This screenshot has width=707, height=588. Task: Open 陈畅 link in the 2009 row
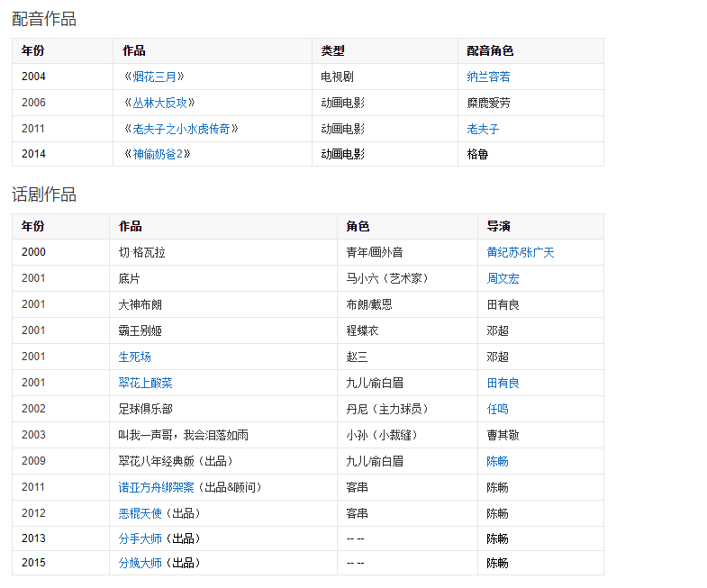[x=497, y=461]
